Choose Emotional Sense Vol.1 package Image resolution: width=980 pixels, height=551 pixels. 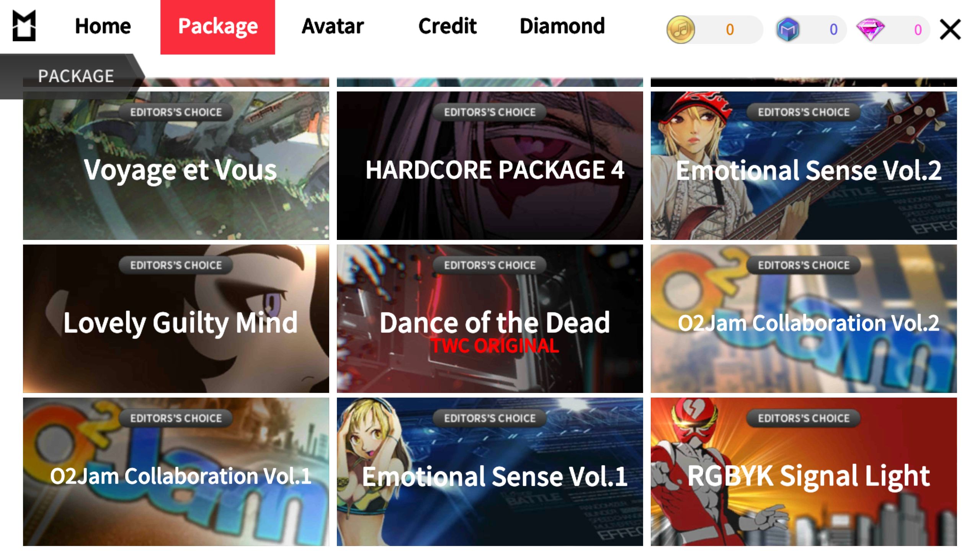tap(490, 472)
